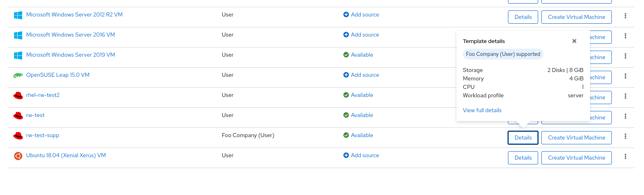Click '2 Disks | 8 GiB' storage value

tap(565, 70)
